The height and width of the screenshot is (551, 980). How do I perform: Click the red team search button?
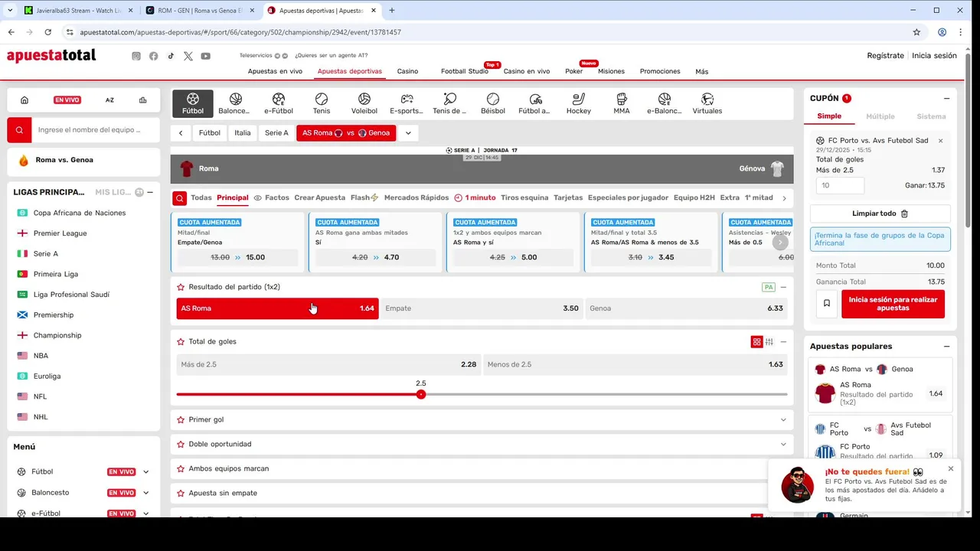(x=20, y=130)
